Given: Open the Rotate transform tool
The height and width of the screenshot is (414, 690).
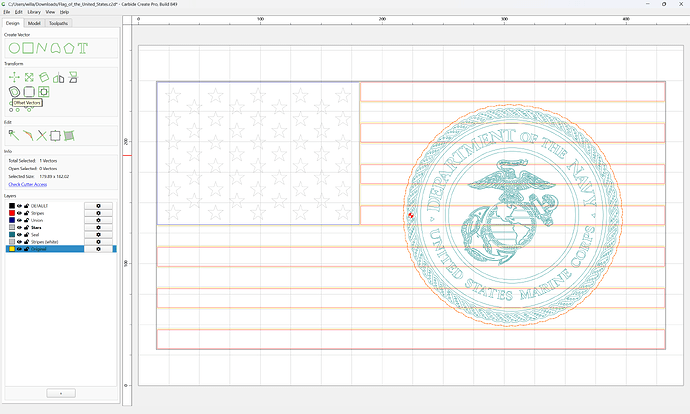Looking at the screenshot, I should click(44, 78).
